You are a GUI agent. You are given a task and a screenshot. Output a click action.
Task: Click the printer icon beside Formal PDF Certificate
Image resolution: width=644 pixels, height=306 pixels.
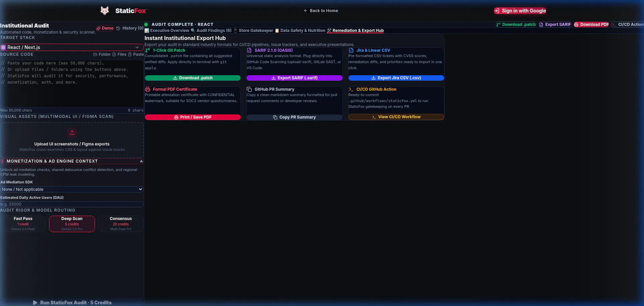point(148,89)
